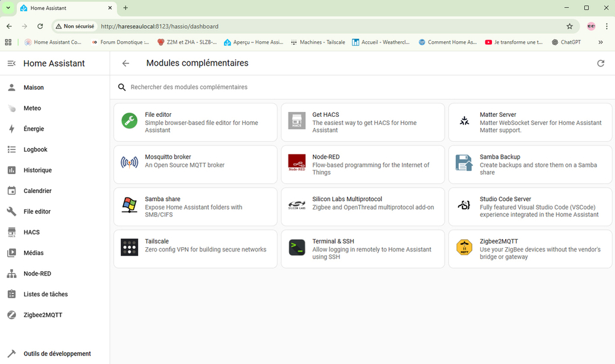Open the Accueil - Weathercl... bookmark
Image resolution: width=615 pixels, height=364 pixels.
(381, 42)
